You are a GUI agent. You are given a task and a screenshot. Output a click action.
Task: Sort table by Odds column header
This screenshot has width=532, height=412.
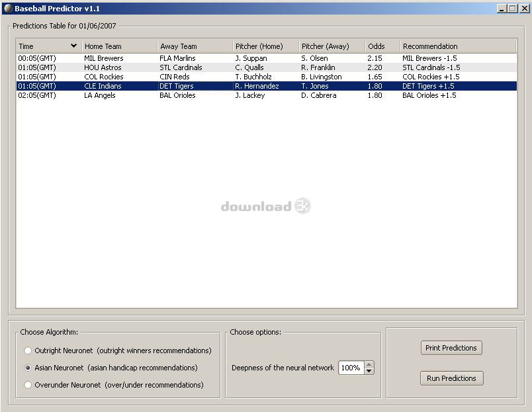pyautogui.click(x=382, y=46)
